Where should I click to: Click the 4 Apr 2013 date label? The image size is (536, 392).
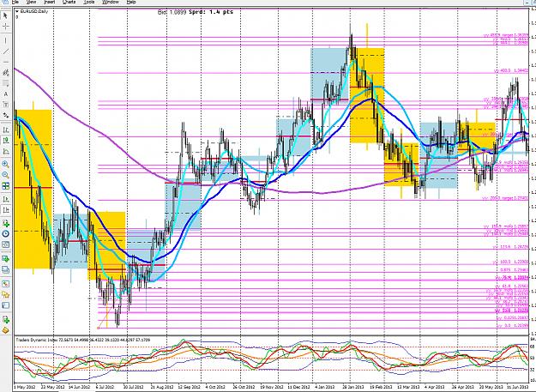coord(433,387)
